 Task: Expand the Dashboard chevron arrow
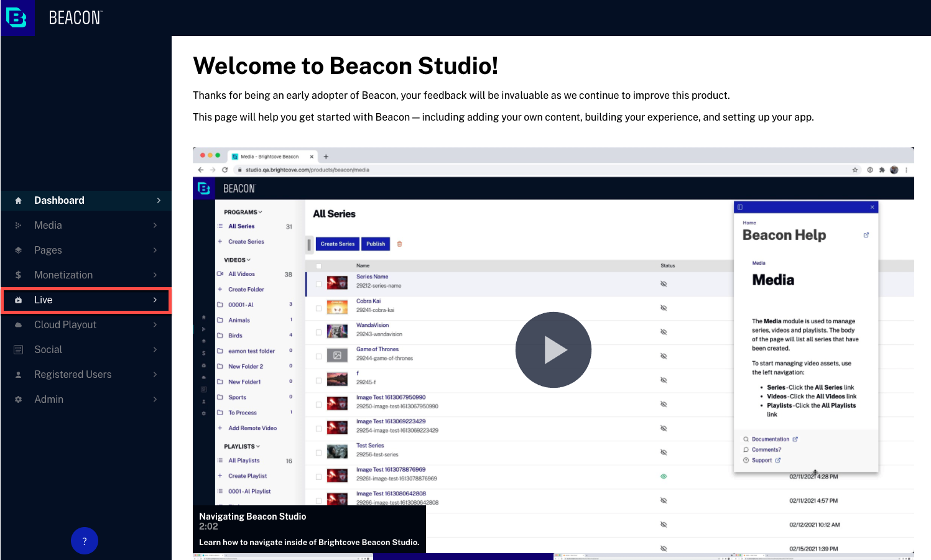click(x=159, y=200)
